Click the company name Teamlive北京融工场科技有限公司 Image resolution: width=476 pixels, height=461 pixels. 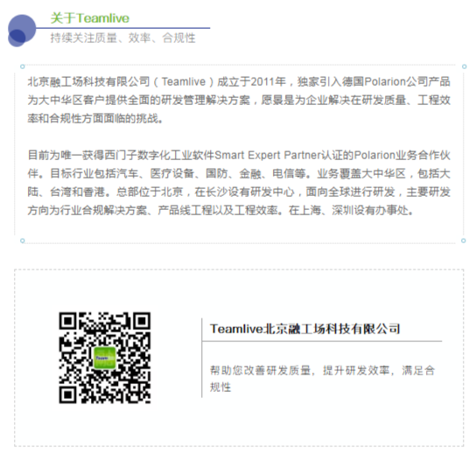[x=304, y=329]
